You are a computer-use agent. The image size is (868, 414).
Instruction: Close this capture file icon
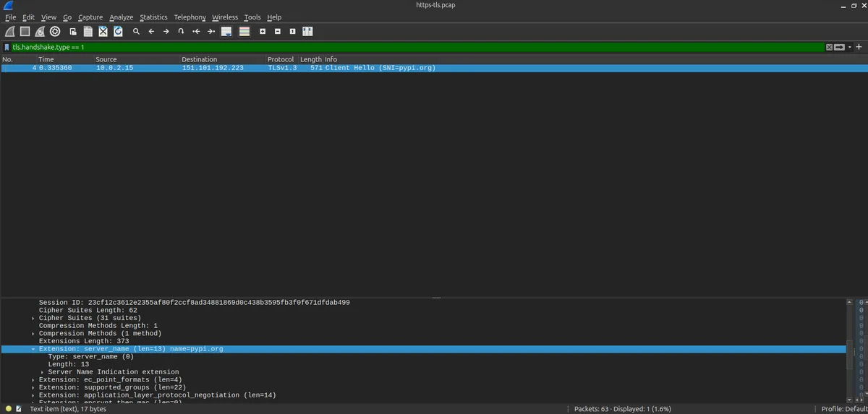pyautogui.click(x=103, y=31)
